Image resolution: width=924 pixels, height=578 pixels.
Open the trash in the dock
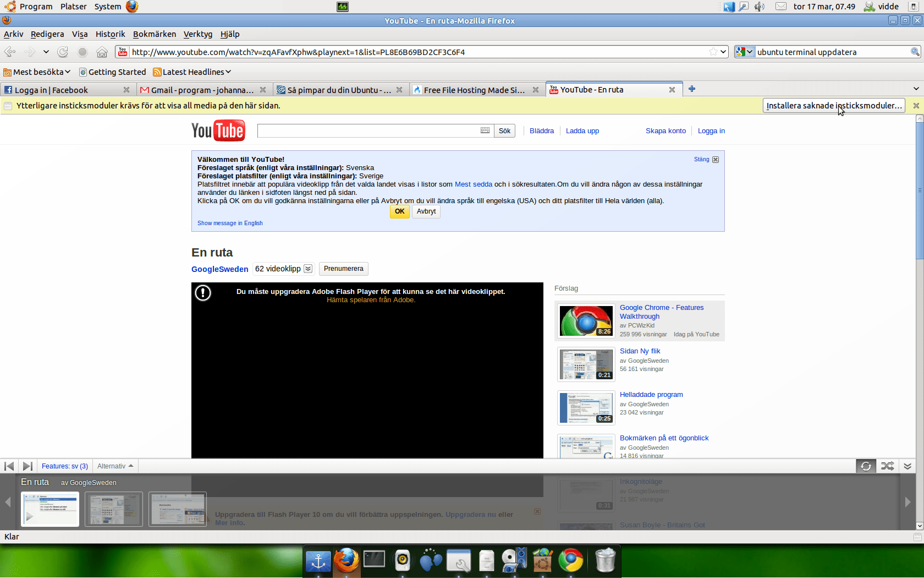coord(605,560)
